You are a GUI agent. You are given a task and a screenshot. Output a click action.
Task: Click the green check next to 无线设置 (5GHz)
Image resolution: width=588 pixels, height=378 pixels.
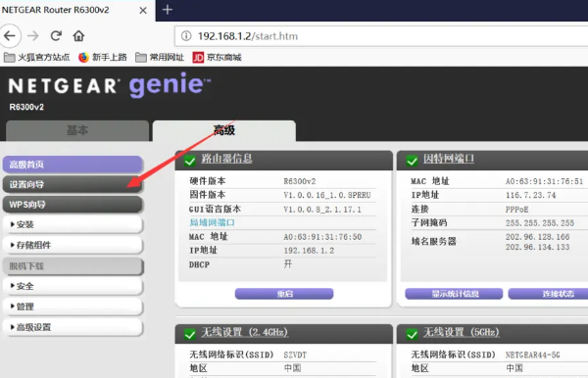click(412, 333)
